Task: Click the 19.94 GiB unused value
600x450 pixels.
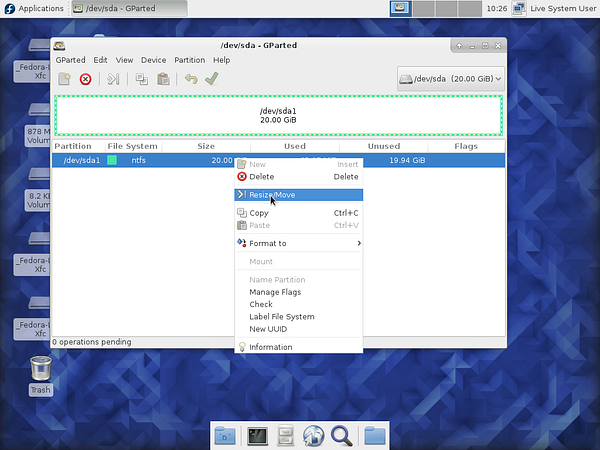Action: pos(407,160)
